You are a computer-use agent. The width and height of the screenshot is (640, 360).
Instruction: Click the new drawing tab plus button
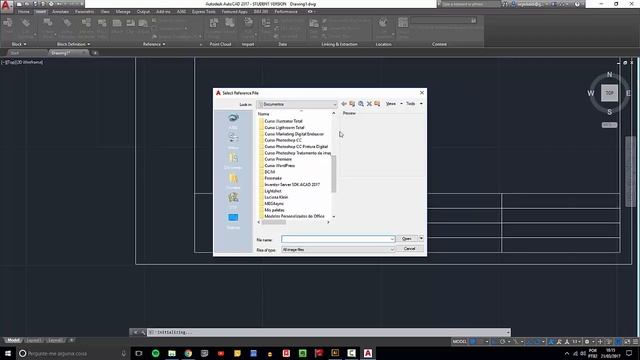point(95,53)
